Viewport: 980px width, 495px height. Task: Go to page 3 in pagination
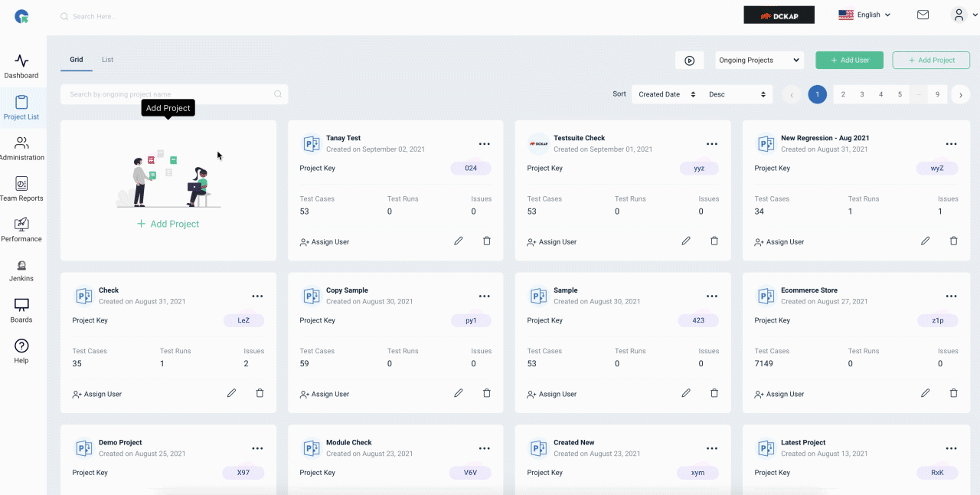point(862,94)
